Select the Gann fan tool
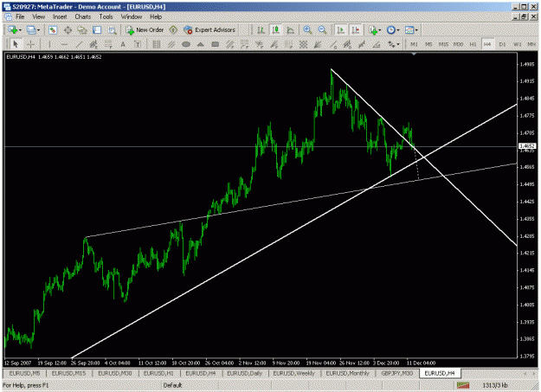541x392 pixels. tap(318, 44)
